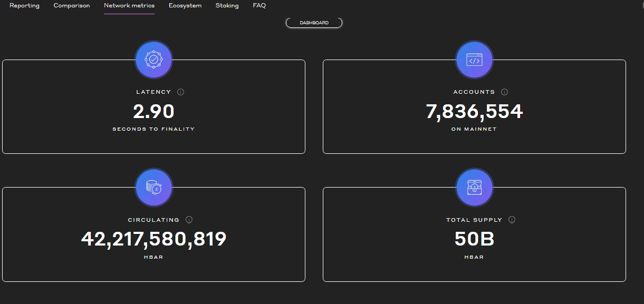Click the HBAR caption under 50B
This screenshot has height=304, width=644.
coord(474,257)
